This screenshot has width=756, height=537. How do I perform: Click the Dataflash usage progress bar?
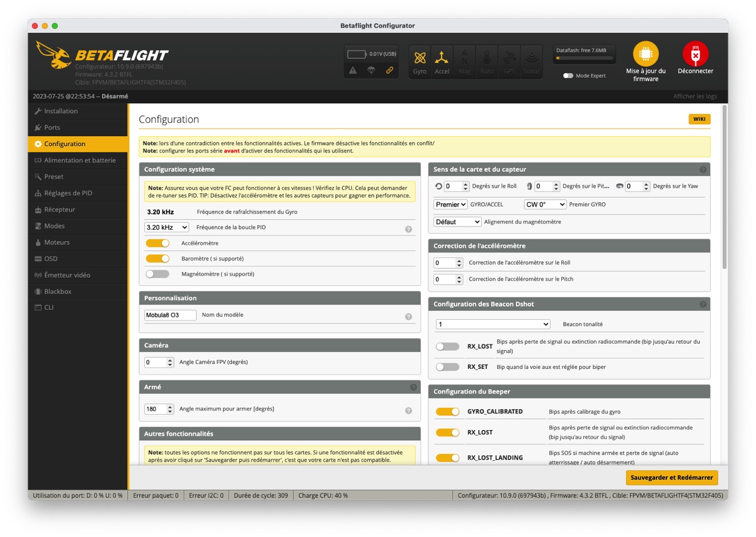(584, 58)
